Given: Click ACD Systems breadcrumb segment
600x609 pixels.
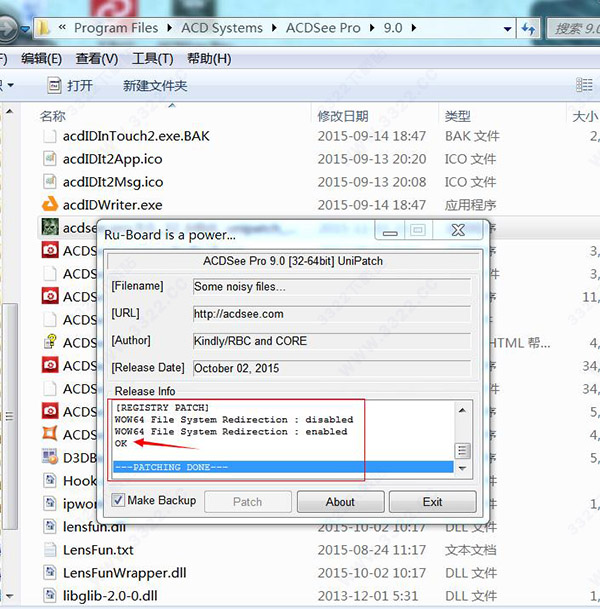Looking at the screenshot, I should pyautogui.click(x=222, y=28).
